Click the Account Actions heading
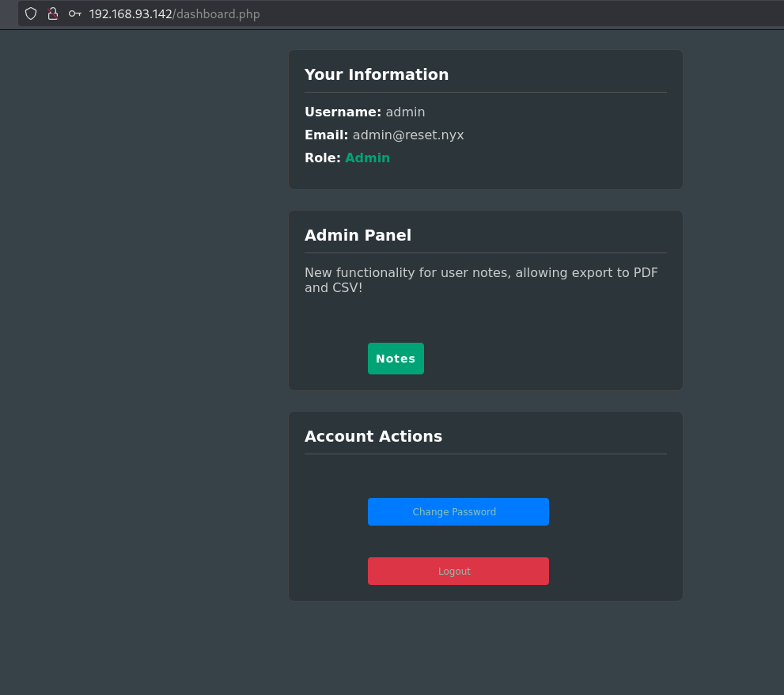This screenshot has width=784, height=695. (373, 436)
